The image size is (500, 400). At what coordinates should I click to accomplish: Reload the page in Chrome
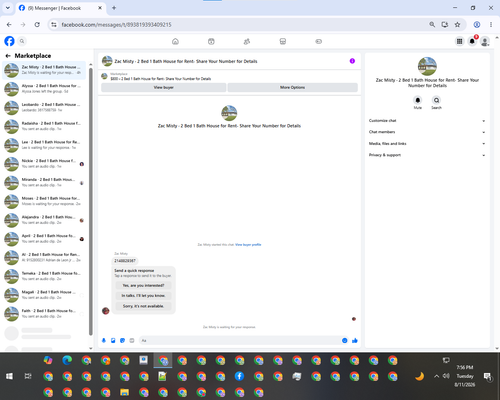[x=37, y=24]
